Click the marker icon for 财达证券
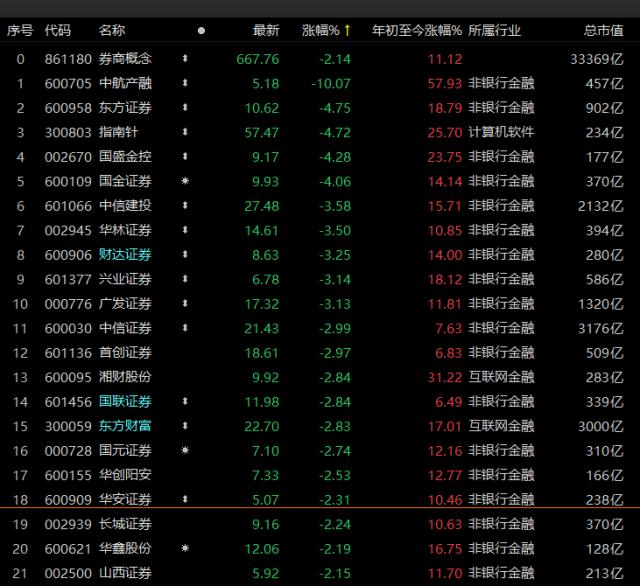The image size is (640, 586). (185, 255)
